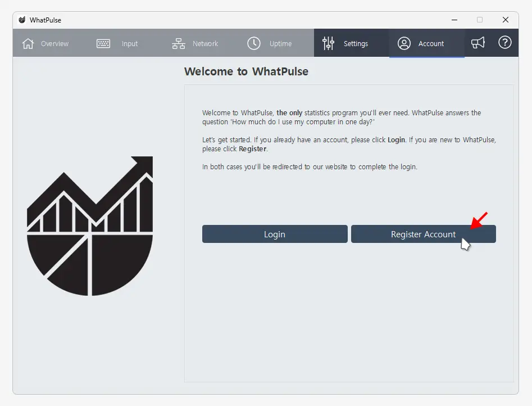Minimize the WhatPulse window
The height and width of the screenshot is (406, 532).
pos(454,20)
